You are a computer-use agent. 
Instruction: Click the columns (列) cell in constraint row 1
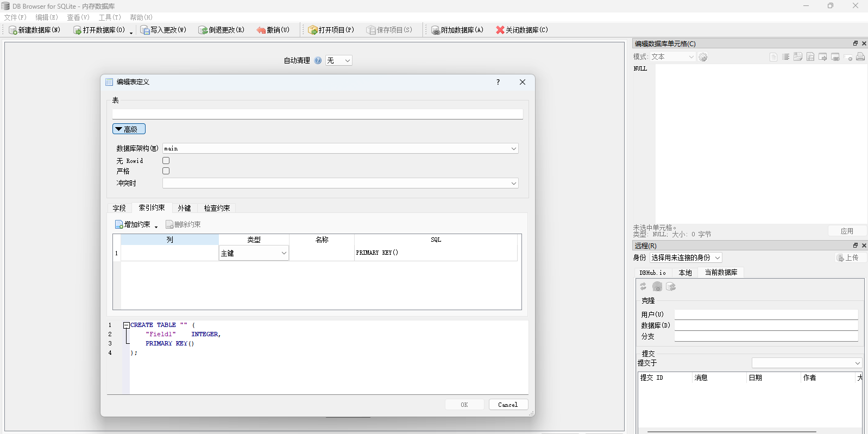coord(169,253)
